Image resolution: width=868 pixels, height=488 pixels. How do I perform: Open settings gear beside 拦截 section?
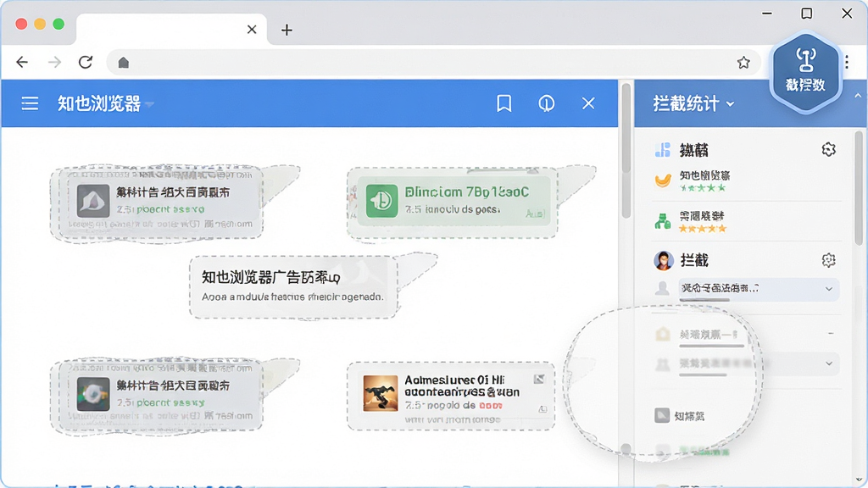pos(828,260)
